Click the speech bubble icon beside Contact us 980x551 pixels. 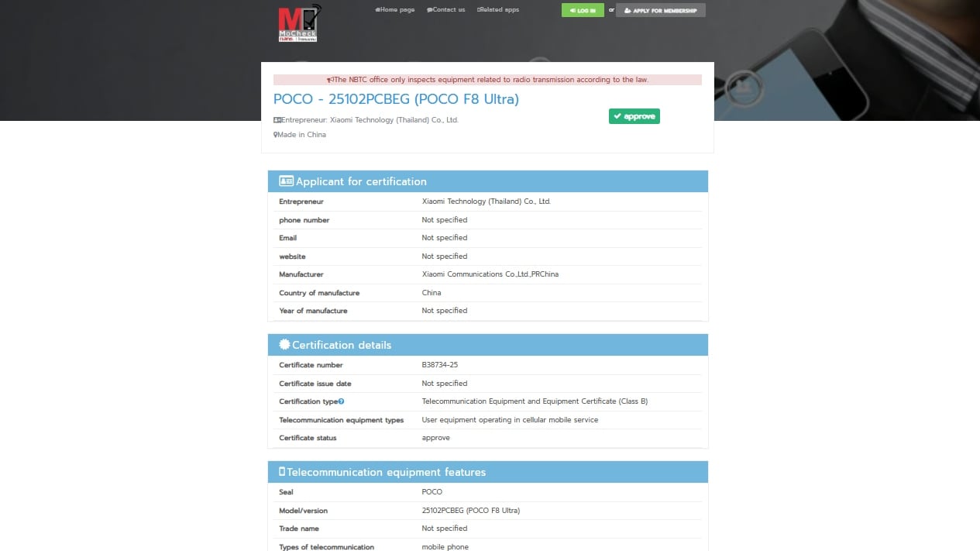click(x=429, y=9)
